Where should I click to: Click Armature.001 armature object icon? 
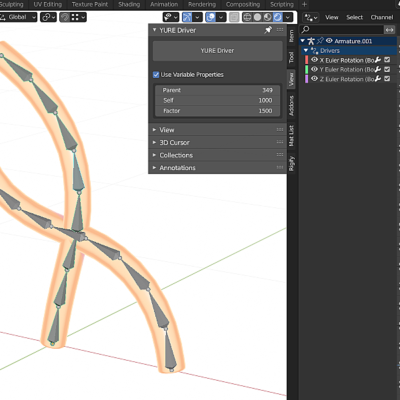311,41
